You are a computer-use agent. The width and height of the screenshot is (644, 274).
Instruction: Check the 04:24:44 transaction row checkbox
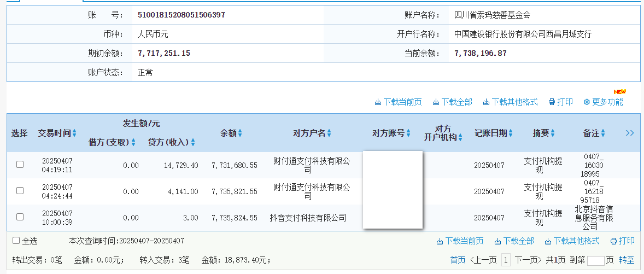20,191
